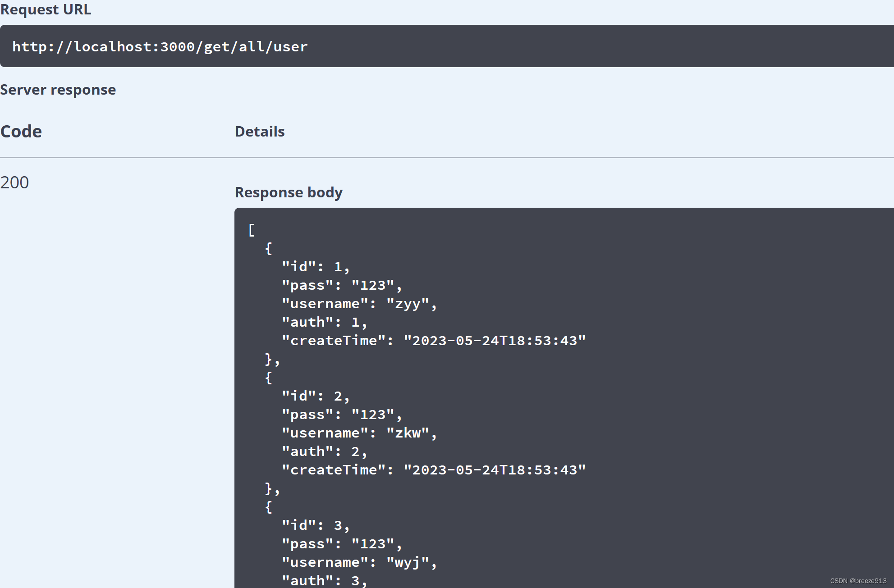Click the "id": 1 line
The image size is (894, 588).
(x=316, y=267)
